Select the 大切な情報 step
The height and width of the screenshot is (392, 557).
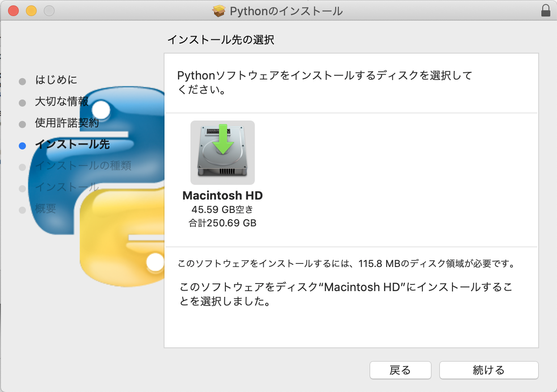(x=61, y=101)
